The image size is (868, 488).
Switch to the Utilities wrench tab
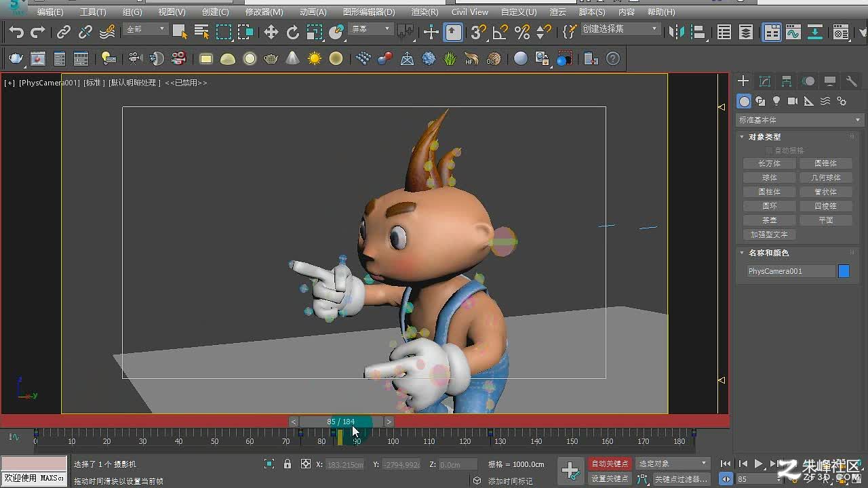point(852,81)
